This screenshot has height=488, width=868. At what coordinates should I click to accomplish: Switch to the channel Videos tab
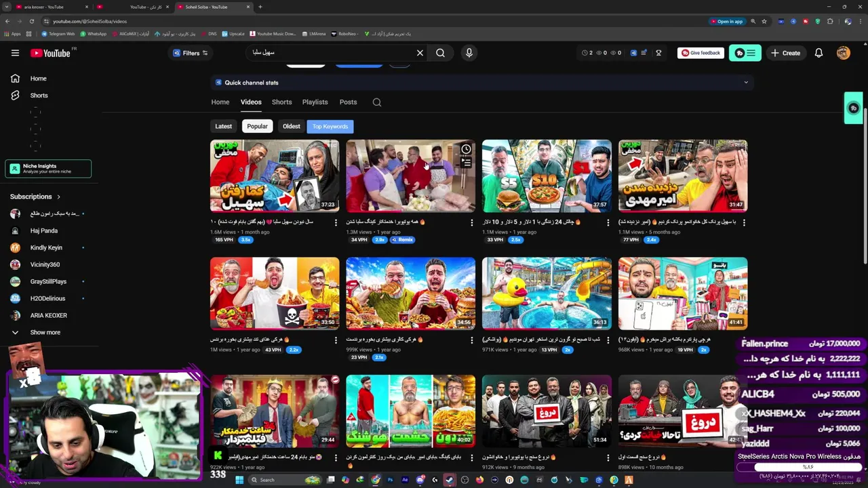(x=251, y=102)
